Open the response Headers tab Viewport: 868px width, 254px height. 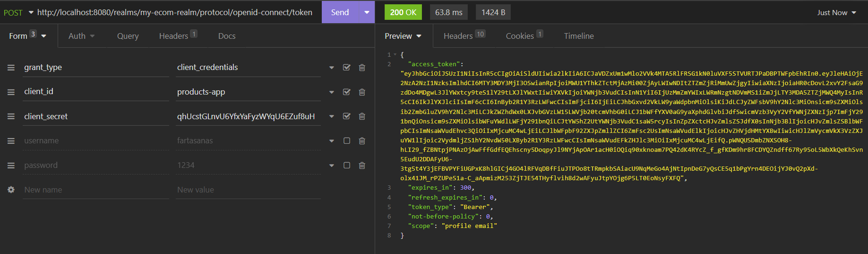[x=464, y=36]
